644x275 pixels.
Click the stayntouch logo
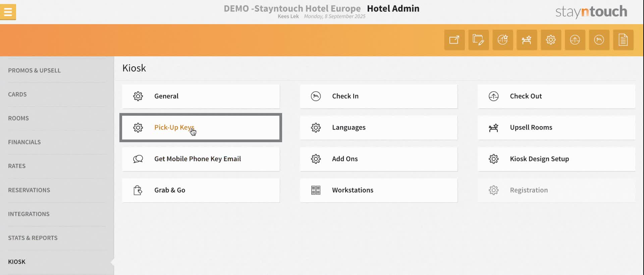pyautogui.click(x=591, y=11)
